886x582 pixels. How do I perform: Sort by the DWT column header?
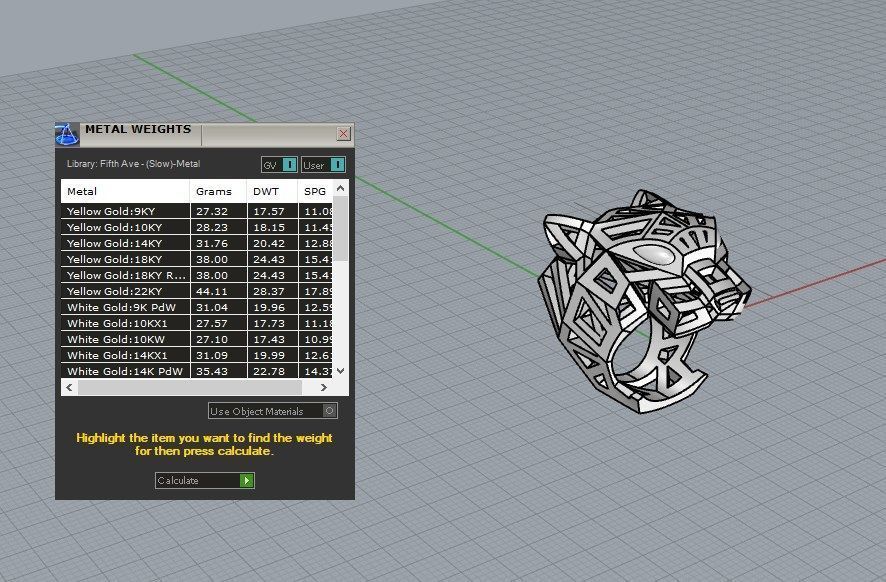click(272, 192)
